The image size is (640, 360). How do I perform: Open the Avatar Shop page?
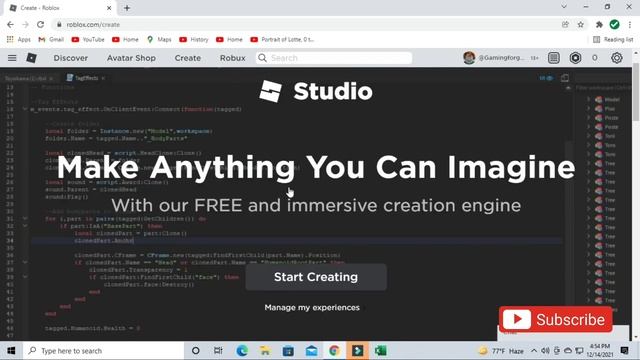pos(131,58)
